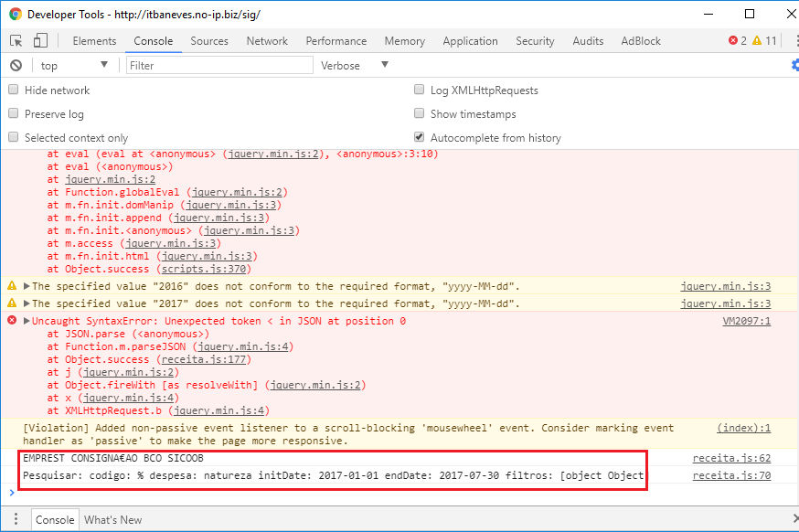Open the (index):1 source link

pos(744,428)
